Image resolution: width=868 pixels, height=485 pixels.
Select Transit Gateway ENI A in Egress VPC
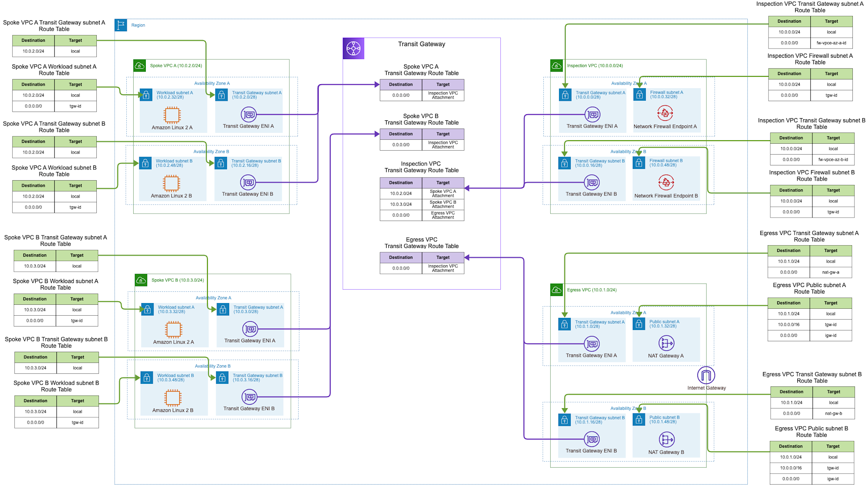tap(592, 343)
